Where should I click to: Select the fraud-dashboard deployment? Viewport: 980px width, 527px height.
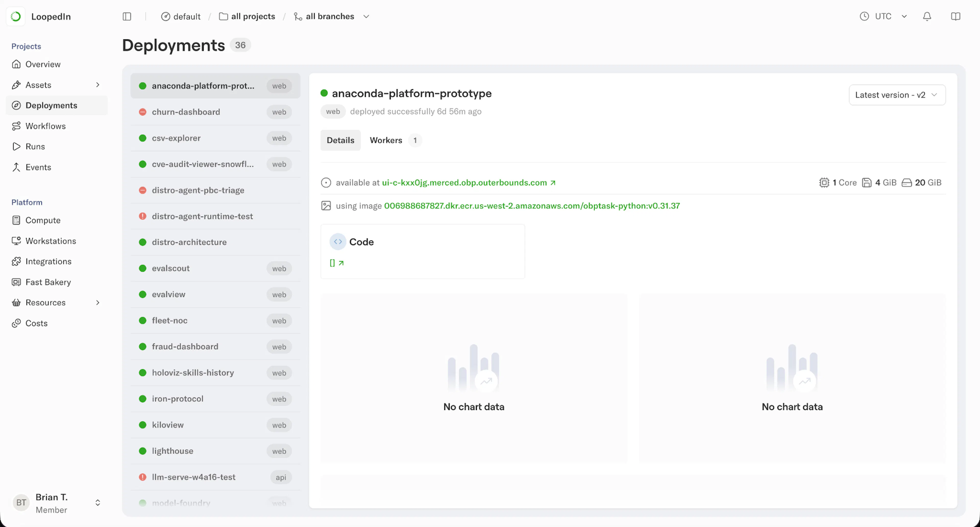(x=215, y=347)
